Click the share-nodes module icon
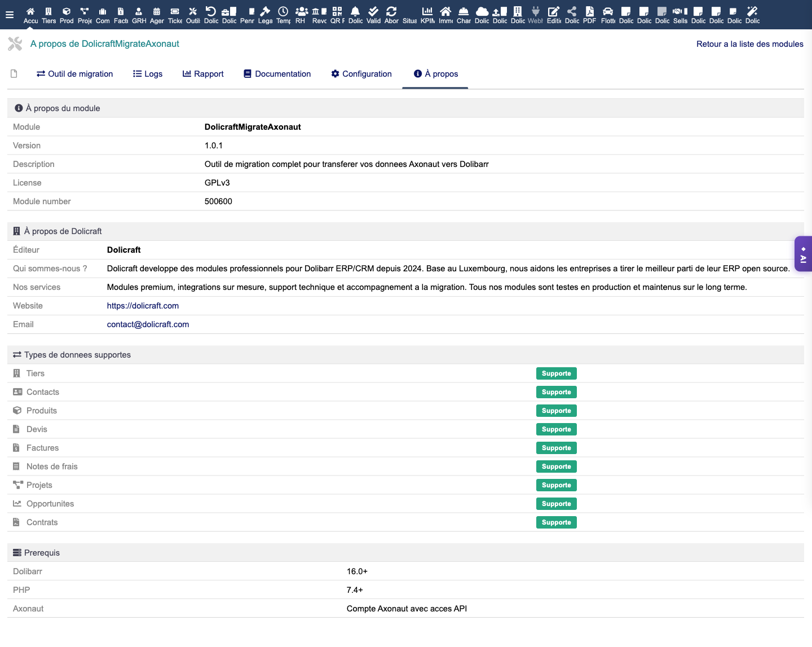 (572, 11)
